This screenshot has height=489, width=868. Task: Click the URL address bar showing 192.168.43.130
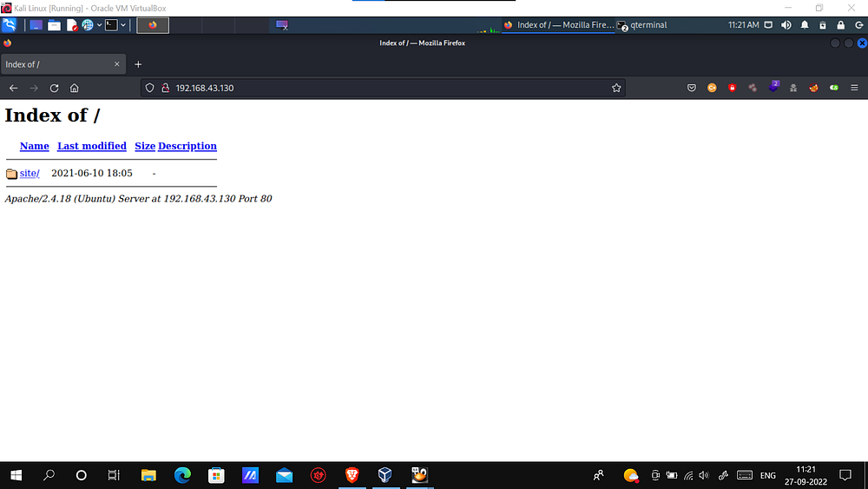click(x=382, y=88)
